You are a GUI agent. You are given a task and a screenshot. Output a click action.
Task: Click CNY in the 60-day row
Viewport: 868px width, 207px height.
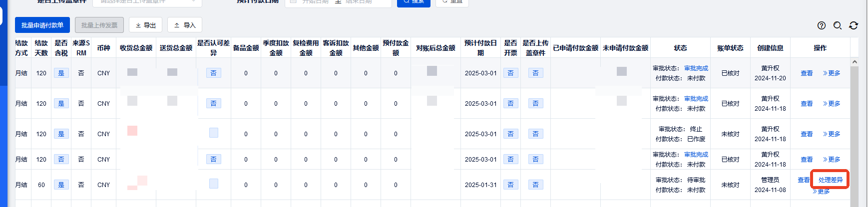(103, 185)
